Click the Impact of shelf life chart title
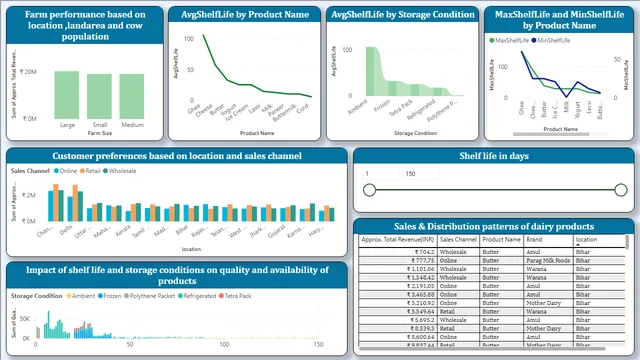The height and width of the screenshot is (360, 640). tap(177, 276)
